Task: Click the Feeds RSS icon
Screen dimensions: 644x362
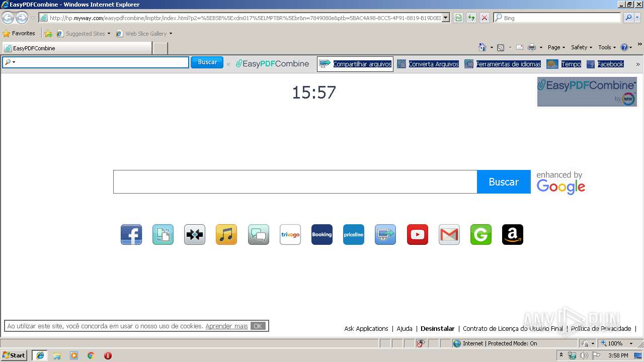Action: [501, 48]
